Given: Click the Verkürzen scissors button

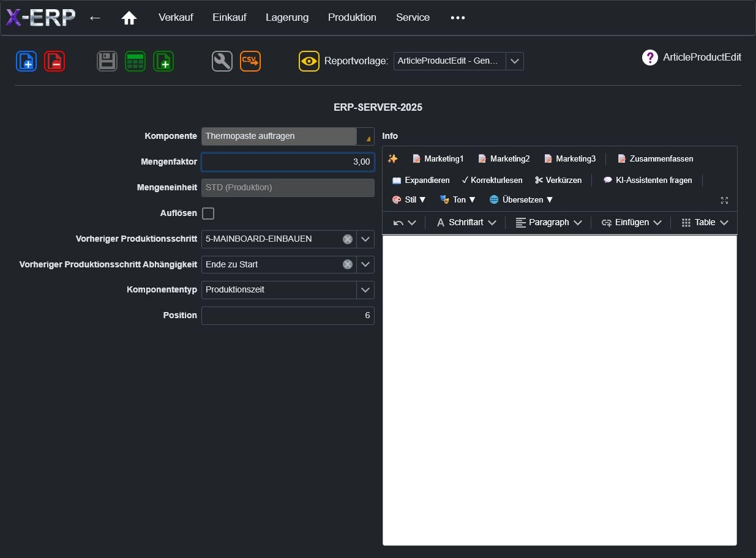Looking at the screenshot, I should (x=558, y=180).
